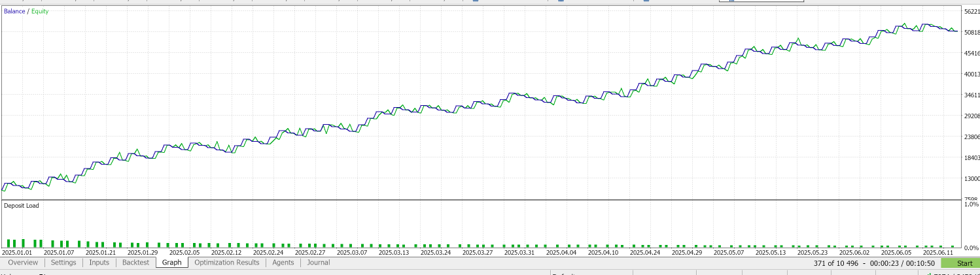This screenshot has width=980, height=275.
Task: Click the 56221 balance axis value
Action: coord(972,11)
